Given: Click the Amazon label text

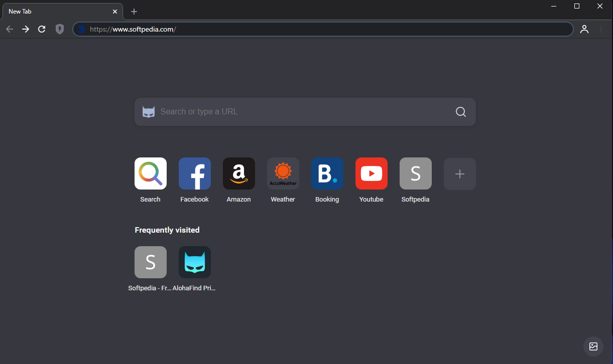Looking at the screenshot, I should tap(239, 200).
